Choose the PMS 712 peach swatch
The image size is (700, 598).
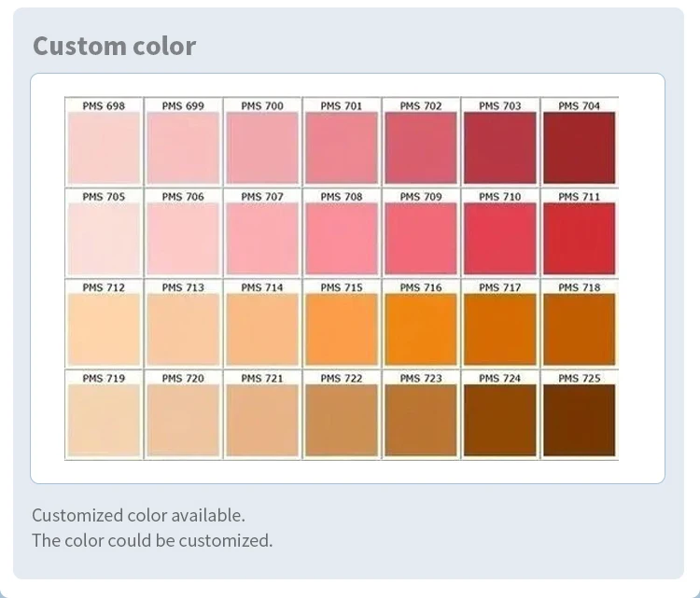[x=104, y=329]
